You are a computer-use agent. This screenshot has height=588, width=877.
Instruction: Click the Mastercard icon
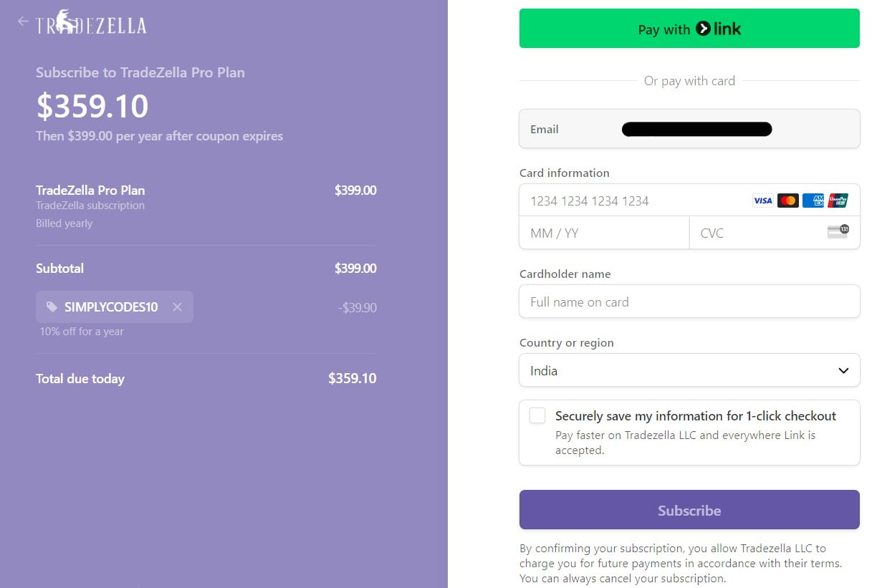tap(787, 201)
